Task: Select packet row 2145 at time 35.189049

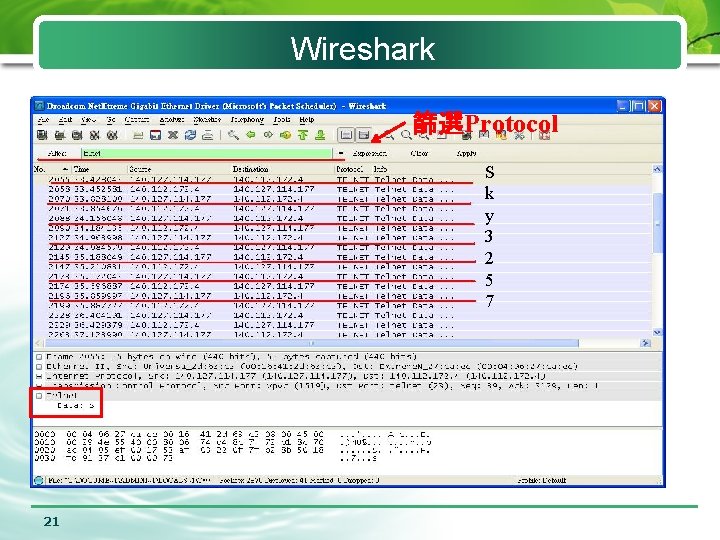Action: pos(342,257)
